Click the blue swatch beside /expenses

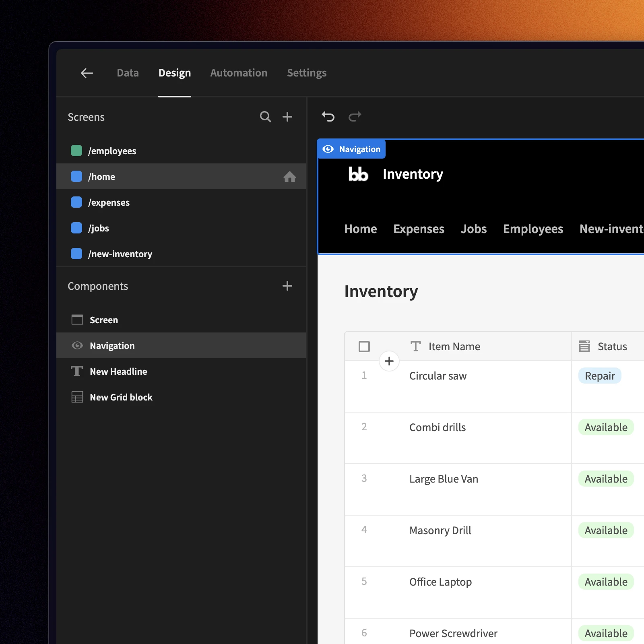(76, 202)
